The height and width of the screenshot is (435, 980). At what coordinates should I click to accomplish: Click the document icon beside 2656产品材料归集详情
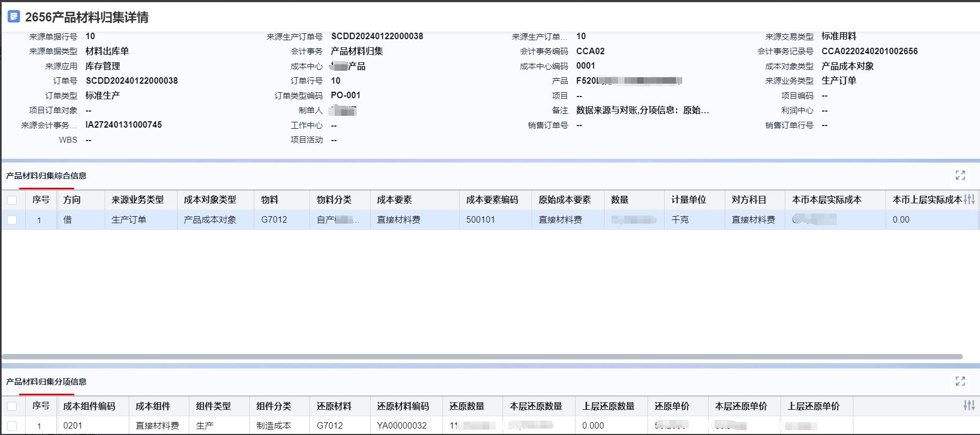pyautogui.click(x=13, y=17)
